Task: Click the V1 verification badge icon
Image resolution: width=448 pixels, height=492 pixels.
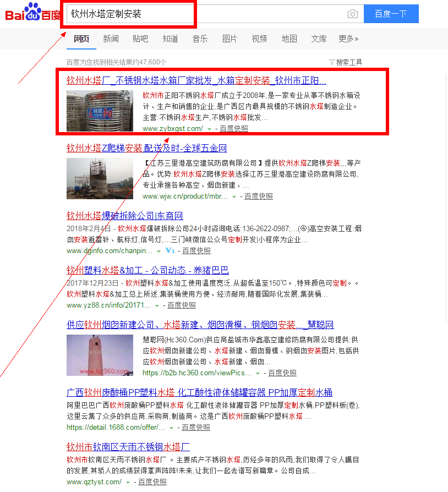Action: pyautogui.click(x=170, y=251)
